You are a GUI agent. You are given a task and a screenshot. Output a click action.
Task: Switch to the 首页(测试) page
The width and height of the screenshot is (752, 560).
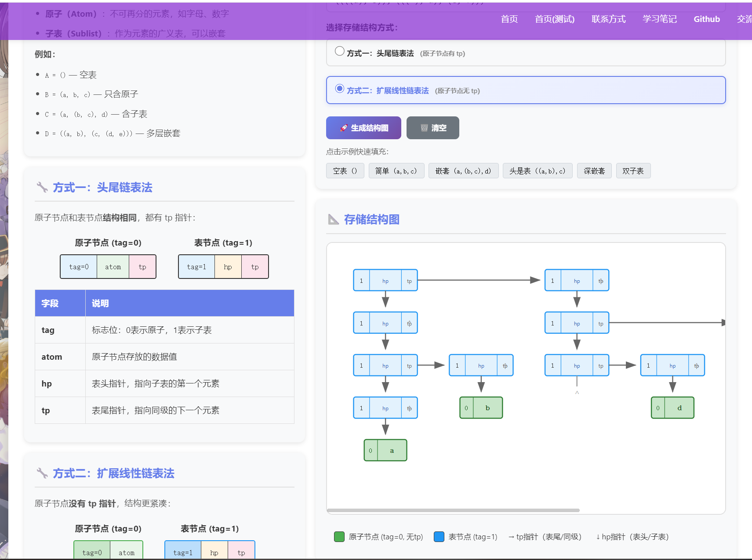(x=554, y=19)
